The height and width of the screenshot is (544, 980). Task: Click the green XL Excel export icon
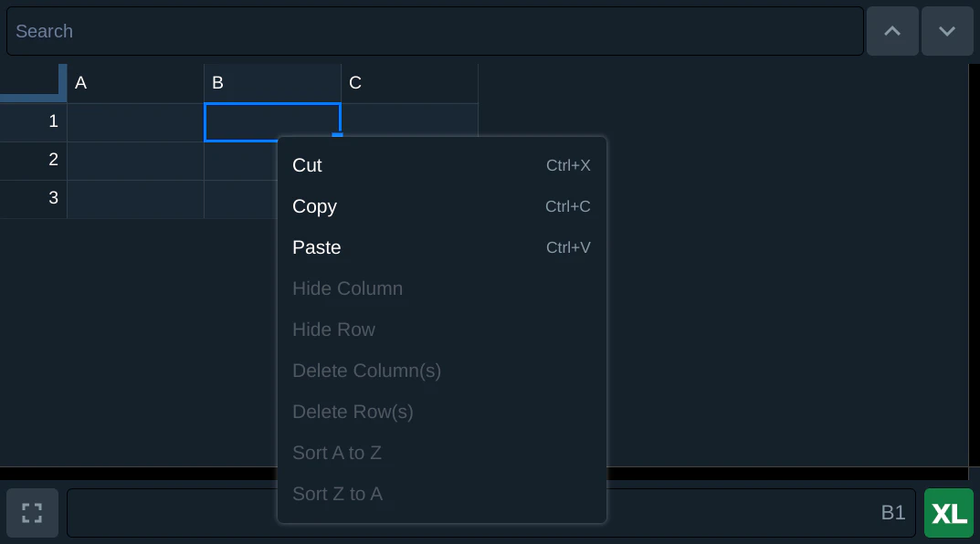949,513
